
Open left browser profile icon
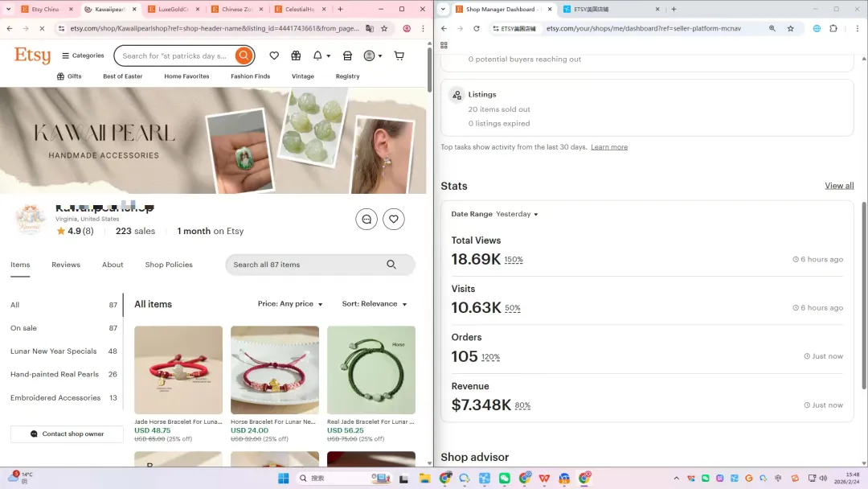407,28
